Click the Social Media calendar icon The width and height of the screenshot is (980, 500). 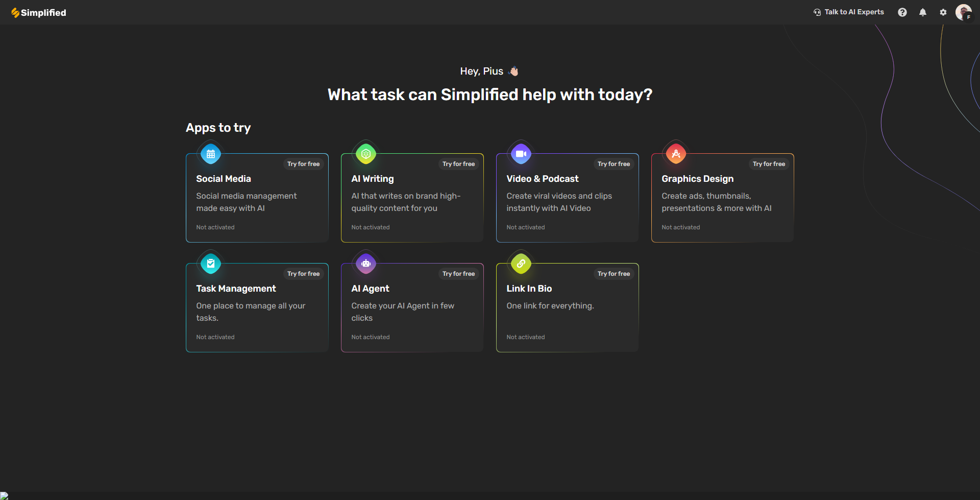tap(211, 154)
